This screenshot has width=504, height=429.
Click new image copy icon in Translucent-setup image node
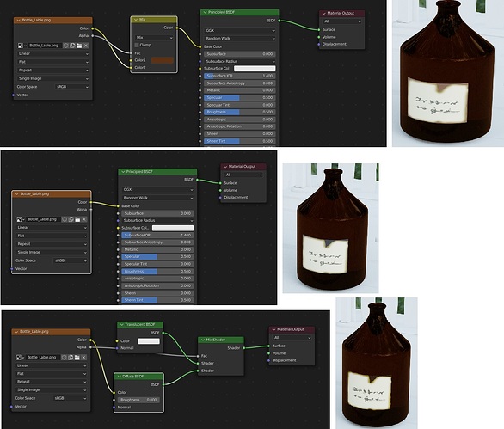71,358
